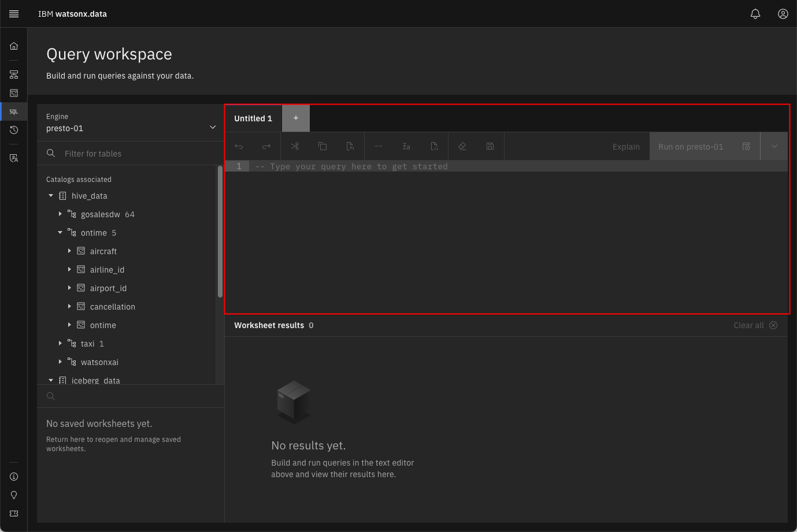Click the airport_id table name

click(x=108, y=288)
